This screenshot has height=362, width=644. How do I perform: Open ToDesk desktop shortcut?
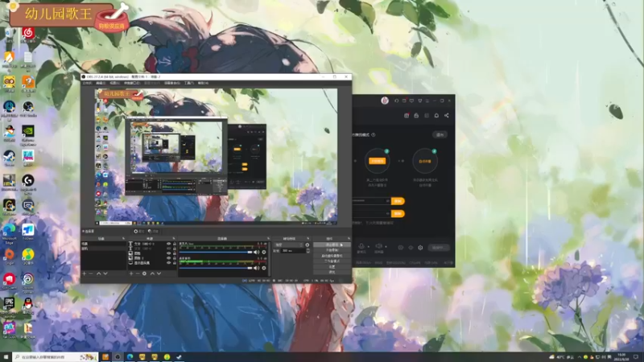[28, 232]
